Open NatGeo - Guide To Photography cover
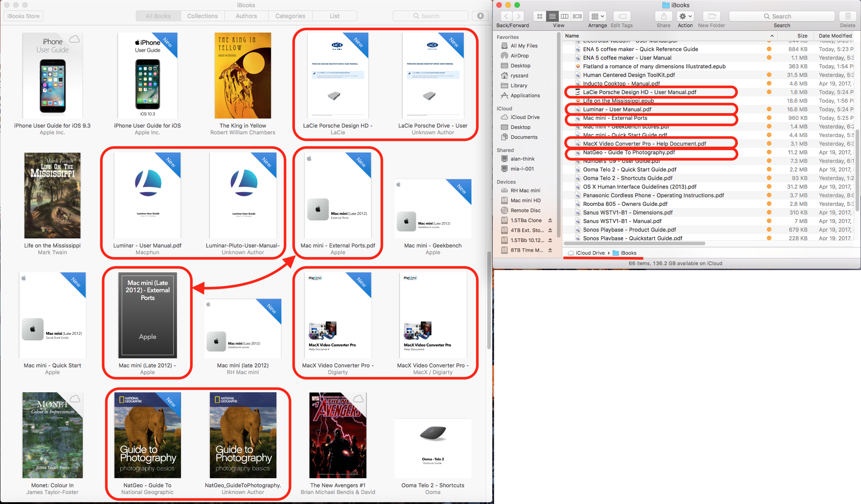The width and height of the screenshot is (861, 504). pyautogui.click(x=147, y=435)
